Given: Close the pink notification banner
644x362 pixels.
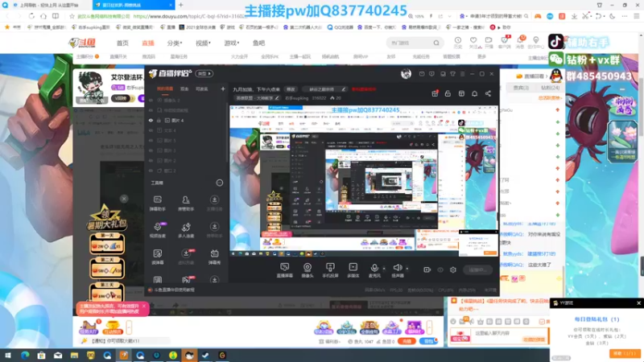Looking at the screenshot, I should (x=144, y=306).
